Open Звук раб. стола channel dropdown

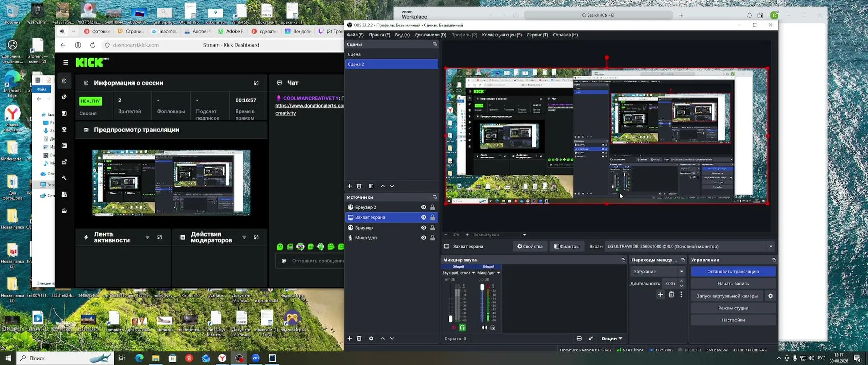pyautogui.click(x=458, y=273)
